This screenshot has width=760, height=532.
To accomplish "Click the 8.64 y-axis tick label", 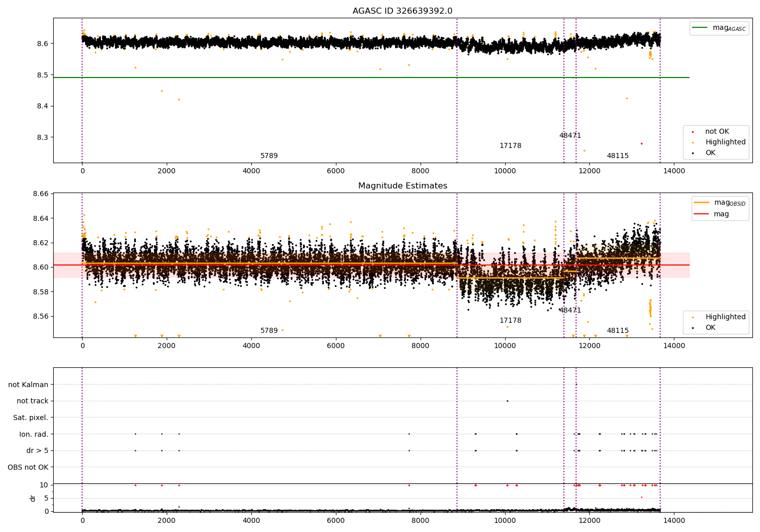I will pos(40,218).
